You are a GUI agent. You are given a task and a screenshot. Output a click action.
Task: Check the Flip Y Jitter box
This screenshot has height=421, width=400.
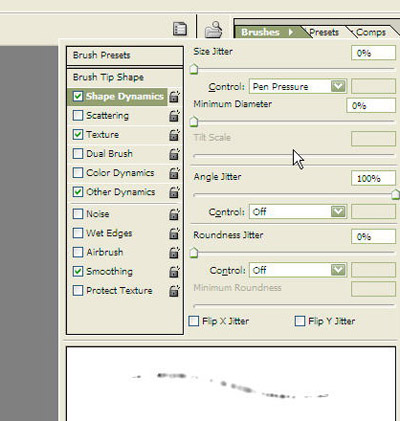(300, 321)
